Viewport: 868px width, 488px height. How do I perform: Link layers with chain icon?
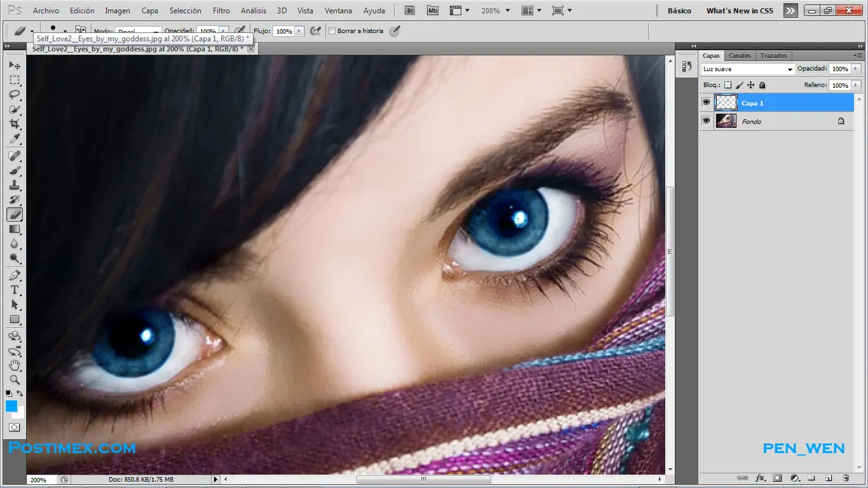coord(742,478)
